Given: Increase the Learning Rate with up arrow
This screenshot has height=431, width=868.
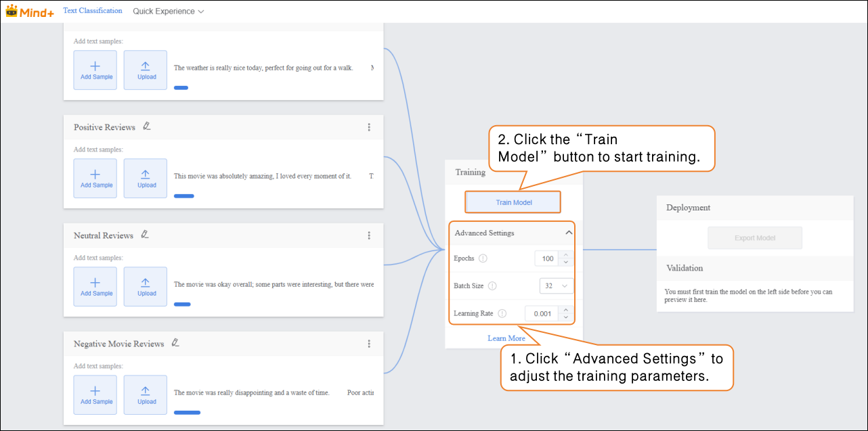Looking at the screenshot, I should [x=566, y=309].
